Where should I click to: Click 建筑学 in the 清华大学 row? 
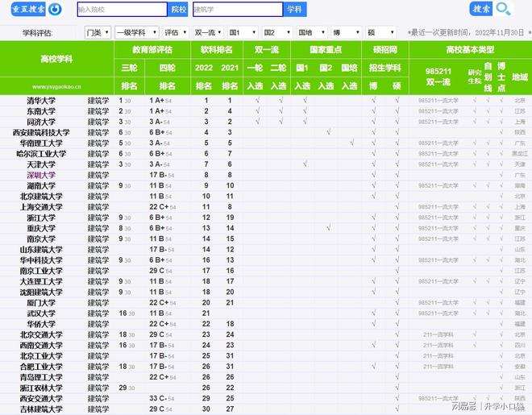[98, 101]
